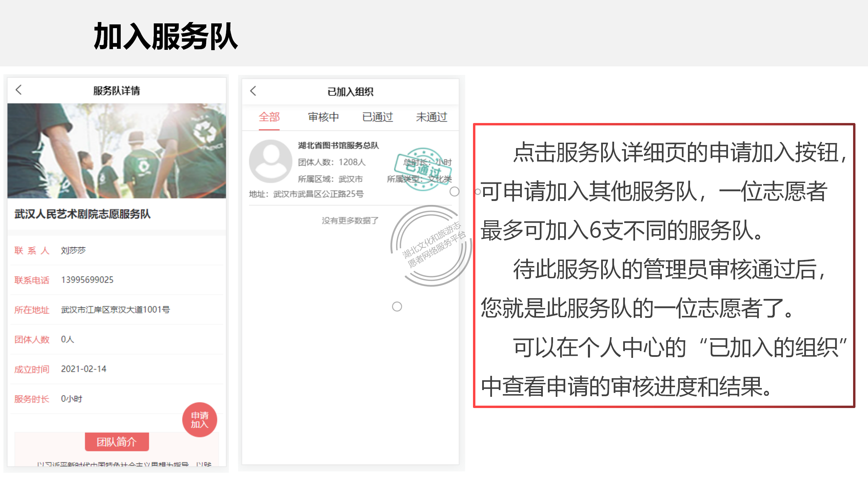Select the team name 武汉人民艺术剧院志愿服务队
The image size is (868, 488).
[82, 214]
